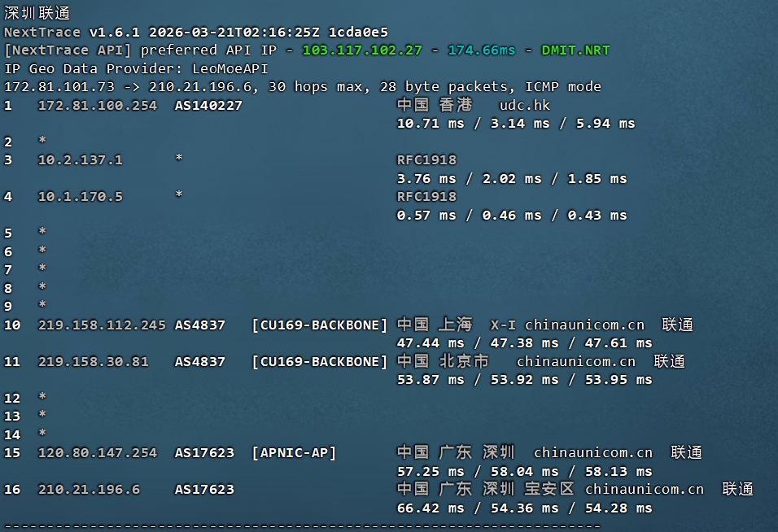Select hop 1 IP 172.81.100.254
Viewport: 778px width, 532px height.
(x=98, y=106)
